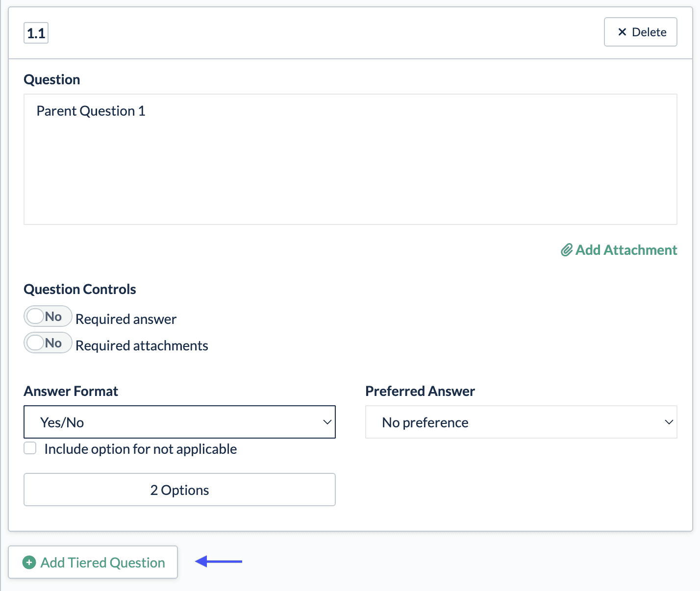Click the X icon on Delete button
Image resolution: width=700 pixels, height=591 pixels.
point(622,32)
